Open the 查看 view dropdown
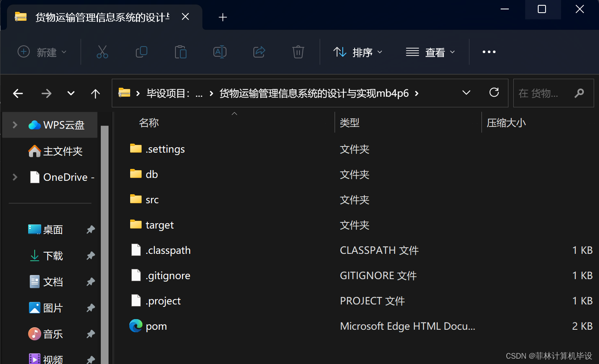Viewport: 599px width, 364px height. pyautogui.click(x=430, y=52)
